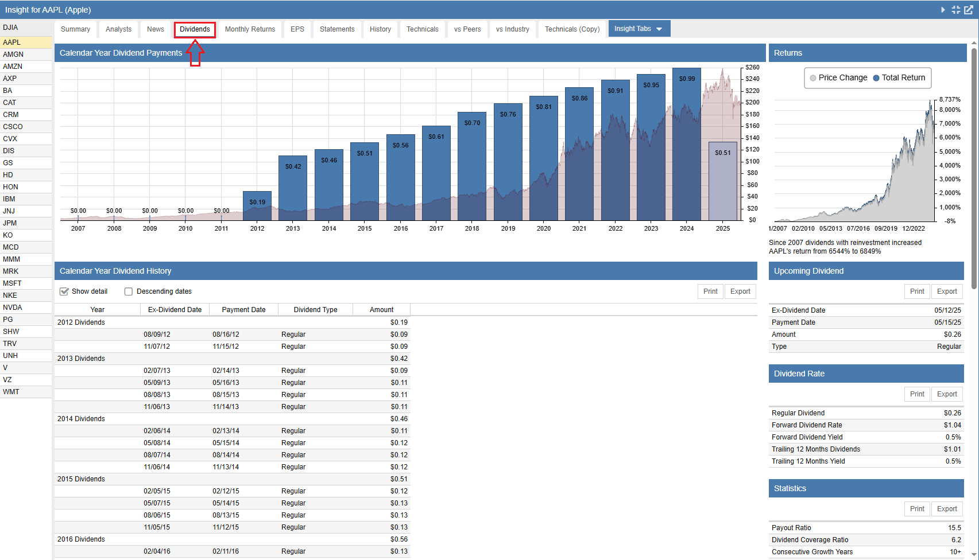Print the Upcoming Dividend panel

coord(917,291)
